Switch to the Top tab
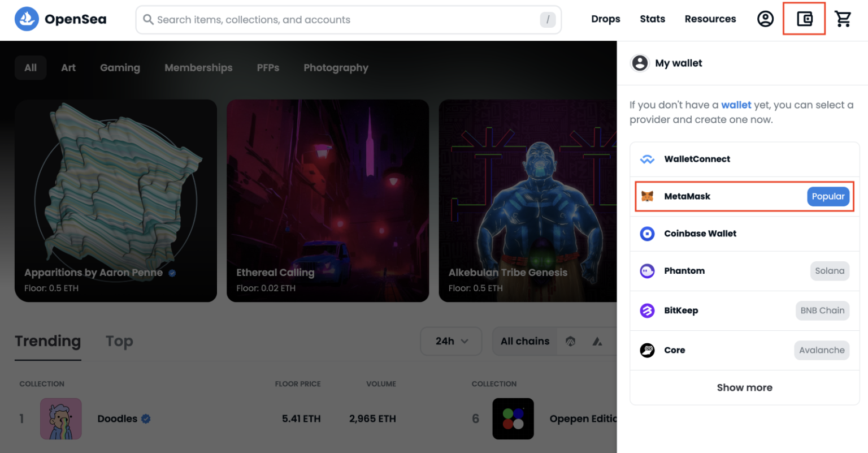 (119, 341)
